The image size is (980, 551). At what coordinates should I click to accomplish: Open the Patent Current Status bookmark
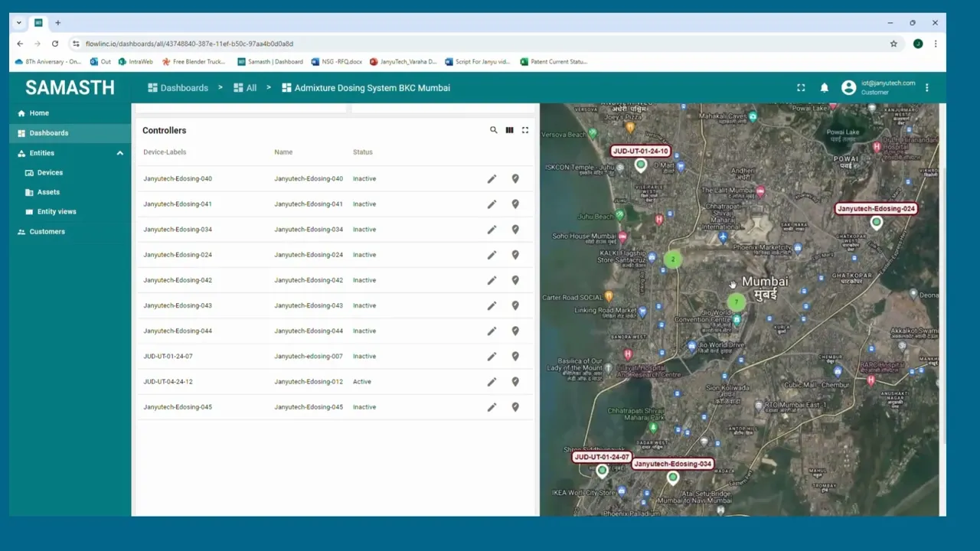[554, 62]
